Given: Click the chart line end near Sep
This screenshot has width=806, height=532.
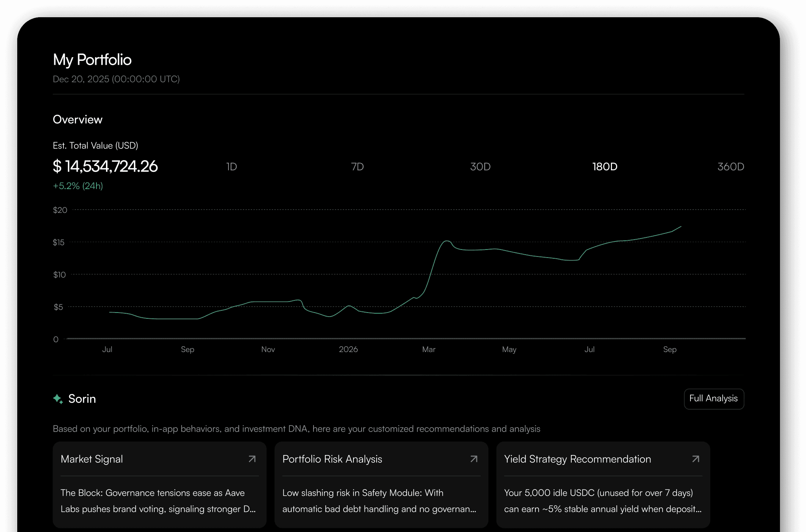Looking at the screenshot, I should [680, 227].
